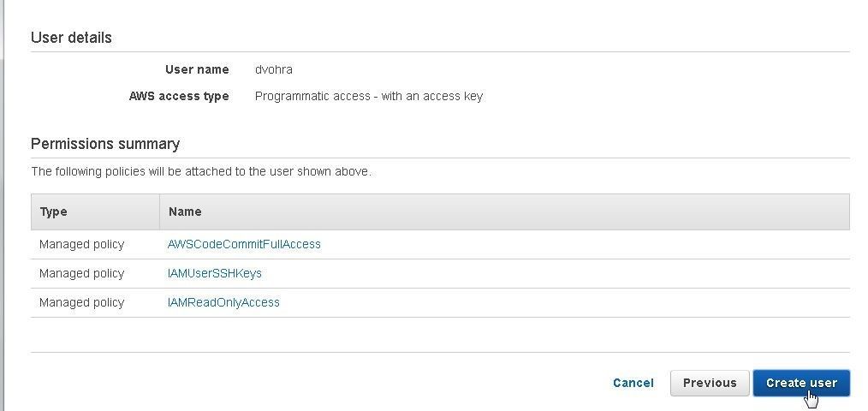868x411 pixels.
Task: Cancel the user creation
Action: tap(633, 383)
